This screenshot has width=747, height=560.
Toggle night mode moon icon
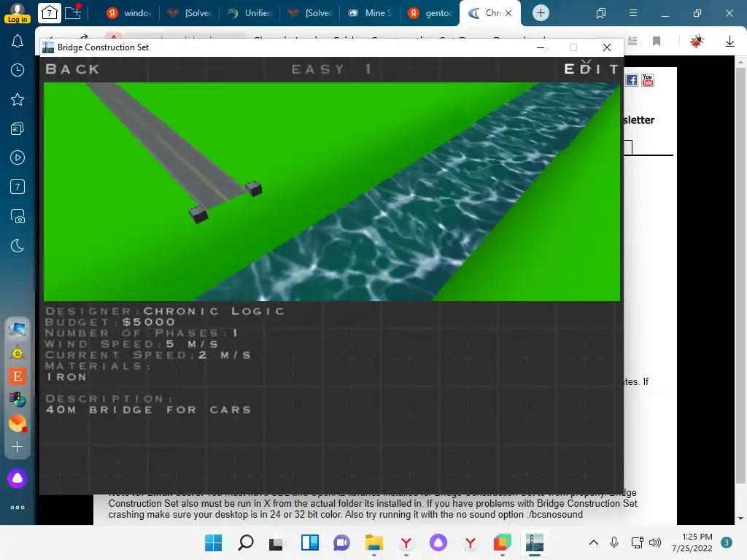(18, 246)
